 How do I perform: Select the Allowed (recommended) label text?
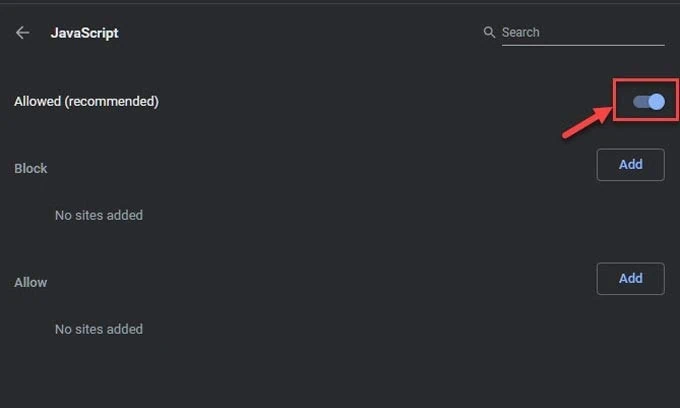(x=86, y=101)
